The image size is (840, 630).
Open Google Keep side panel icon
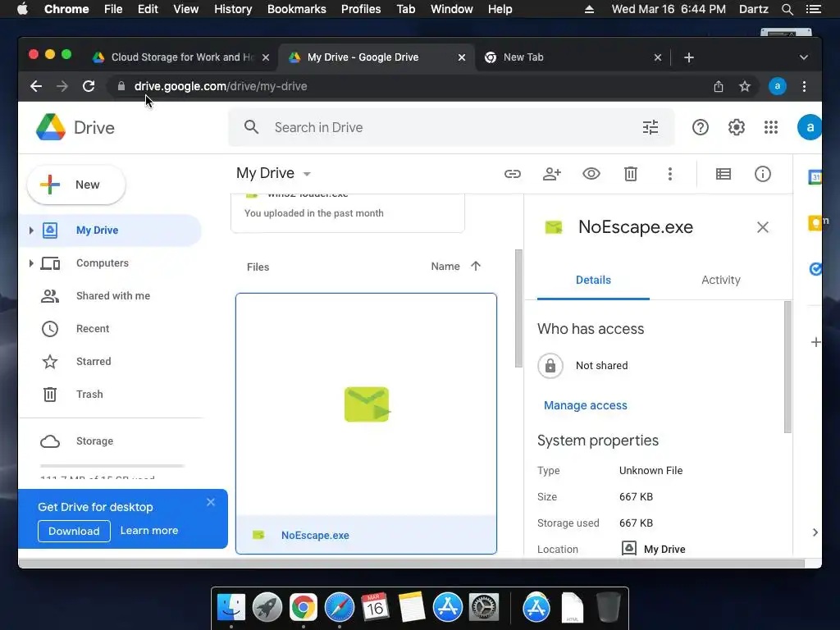tap(815, 222)
